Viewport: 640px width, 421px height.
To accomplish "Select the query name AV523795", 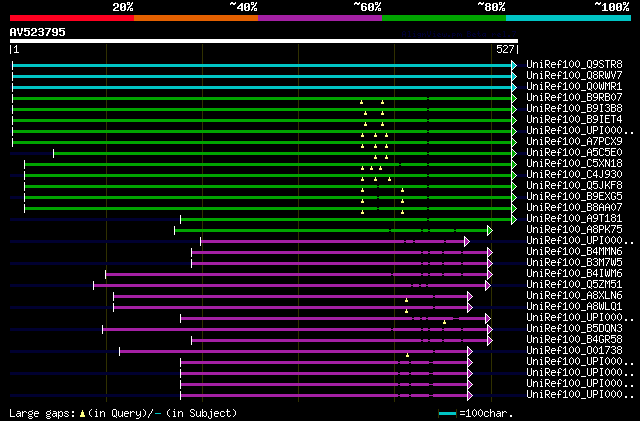I will point(38,32).
